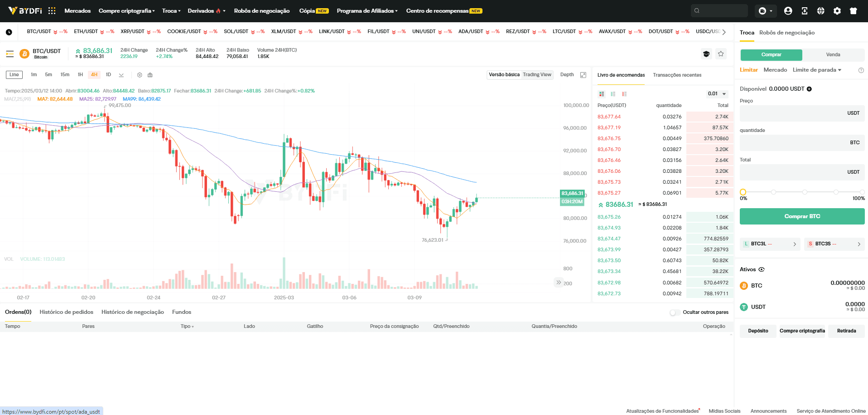Open the 0.01 price precision dropdown
Viewport: 868px width, 415px height.
click(x=717, y=94)
